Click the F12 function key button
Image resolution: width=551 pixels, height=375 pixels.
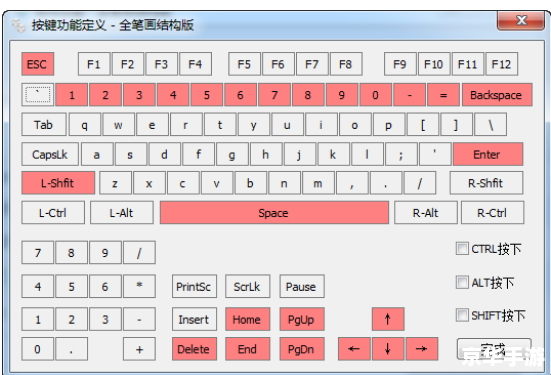tap(501, 64)
